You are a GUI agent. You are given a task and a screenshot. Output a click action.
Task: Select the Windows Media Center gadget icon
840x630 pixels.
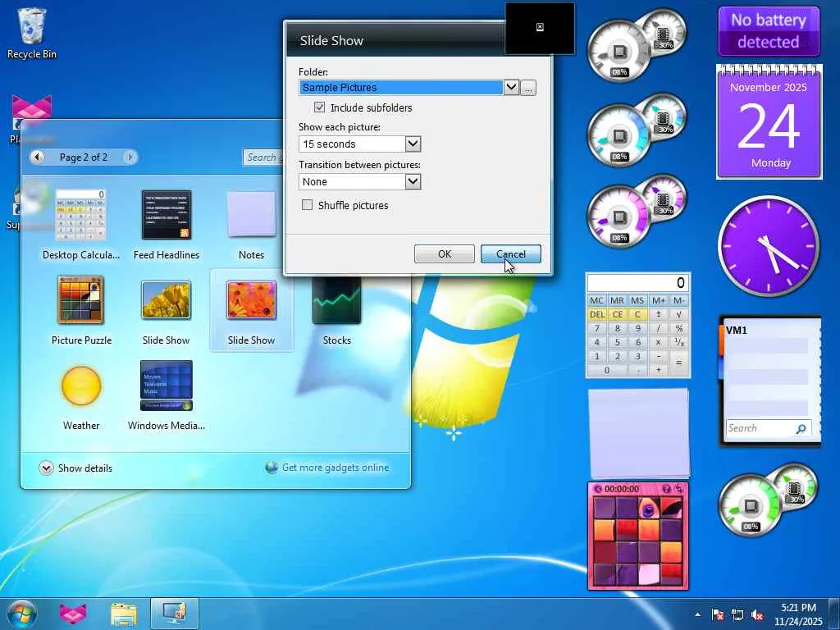(166, 386)
